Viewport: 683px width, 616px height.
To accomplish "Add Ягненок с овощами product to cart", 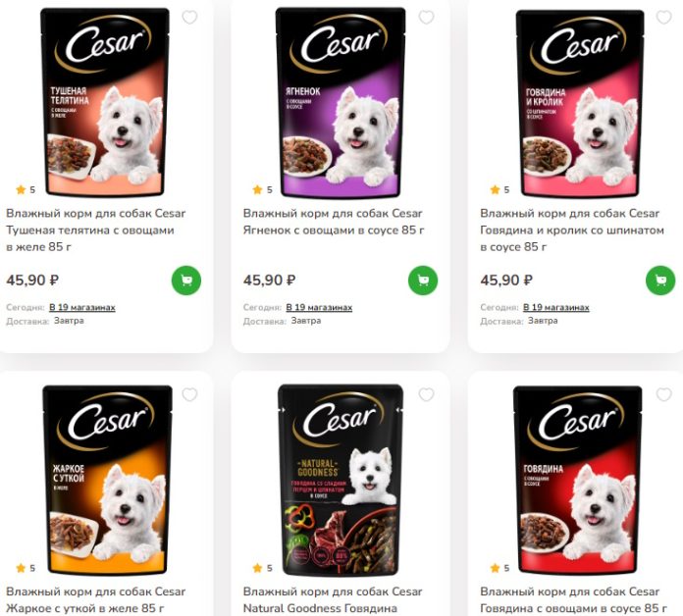I will (x=423, y=281).
